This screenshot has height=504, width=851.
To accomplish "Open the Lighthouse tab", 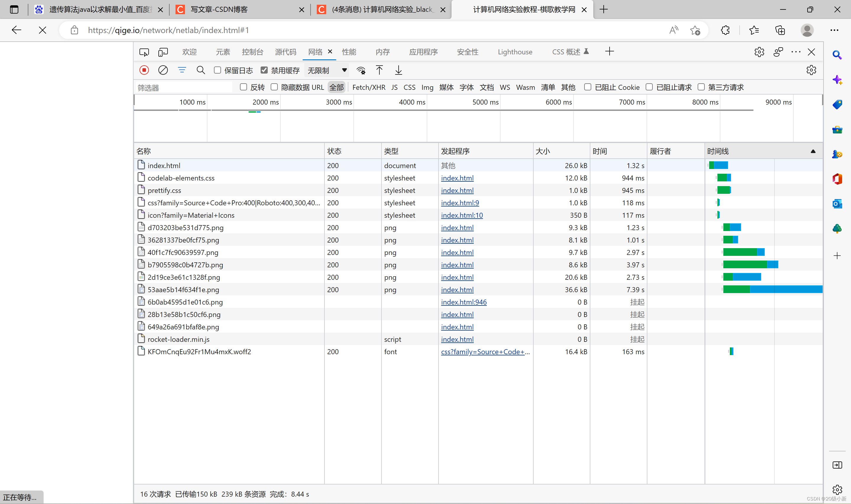I will click(515, 52).
